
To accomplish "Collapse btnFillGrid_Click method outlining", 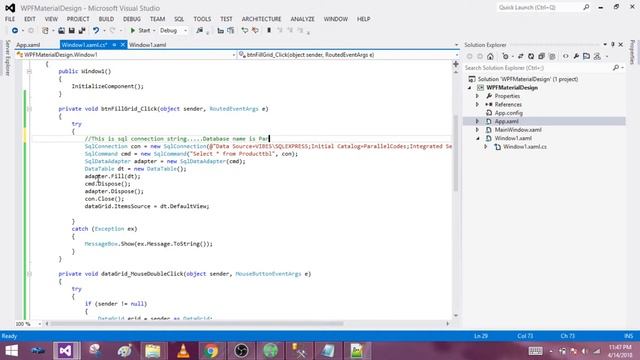I will [x=29, y=109].
